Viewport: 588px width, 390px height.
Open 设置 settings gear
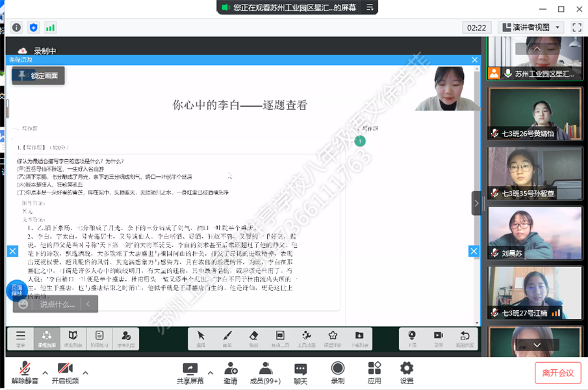point(407,372)
